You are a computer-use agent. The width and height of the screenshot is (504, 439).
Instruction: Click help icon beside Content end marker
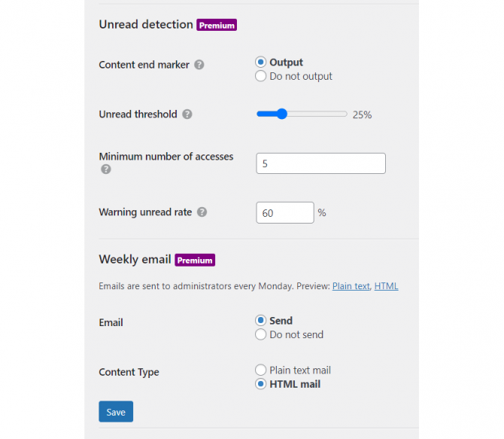199,65
